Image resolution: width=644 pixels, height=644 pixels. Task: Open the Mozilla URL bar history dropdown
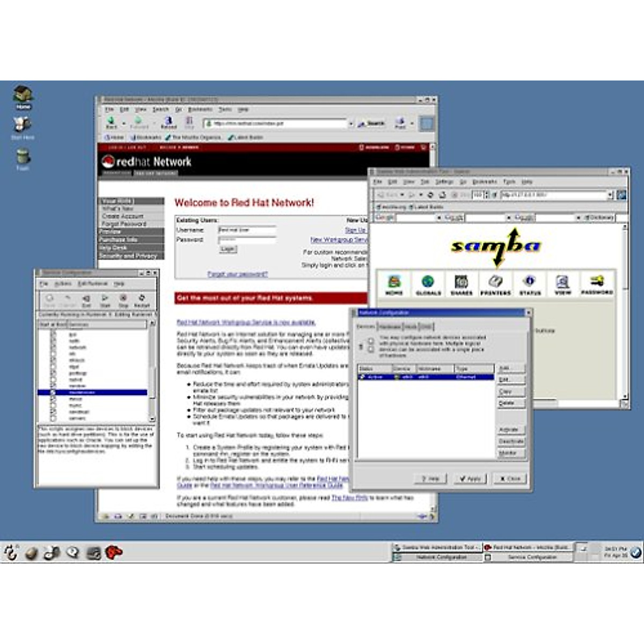click(351, 123)
